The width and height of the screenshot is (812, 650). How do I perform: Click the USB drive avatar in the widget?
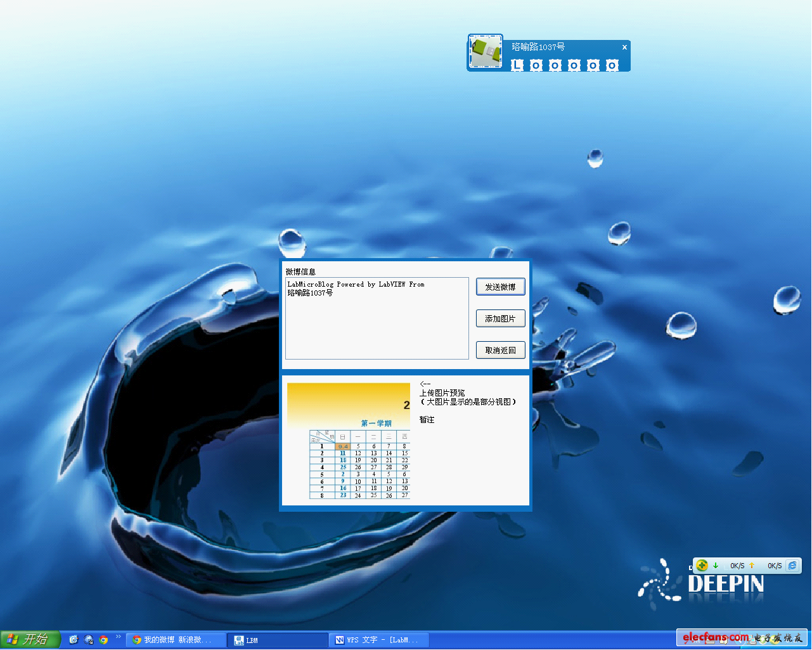486,51
